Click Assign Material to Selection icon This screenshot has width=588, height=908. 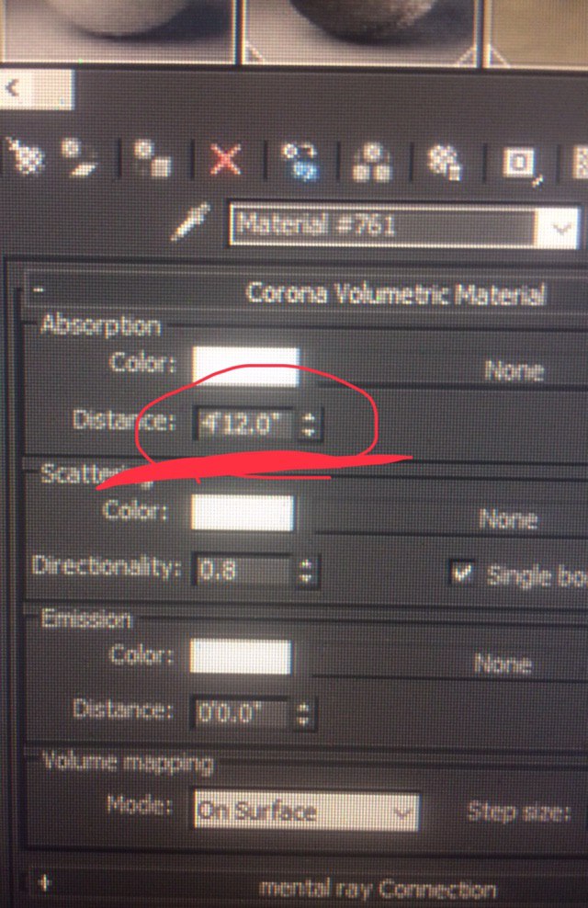[x=152, y=157]
